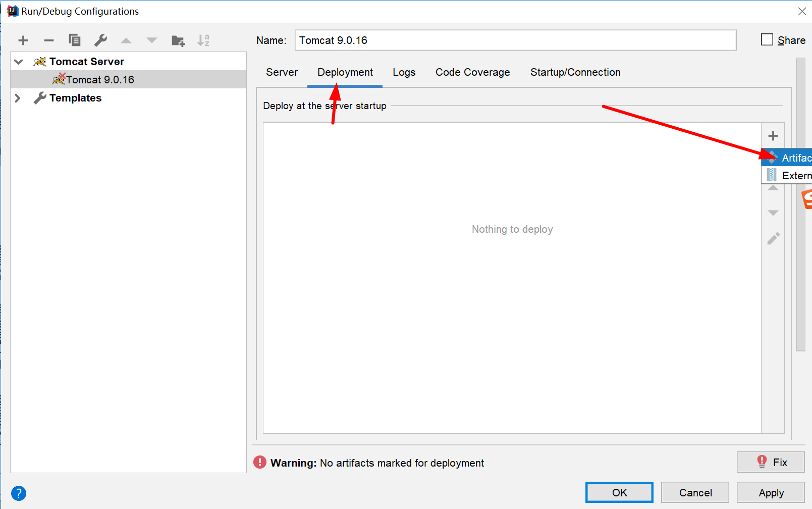This screenshot has width=812, height=509.
Task: Click the Apply button
Action: [x=771, y=492]
